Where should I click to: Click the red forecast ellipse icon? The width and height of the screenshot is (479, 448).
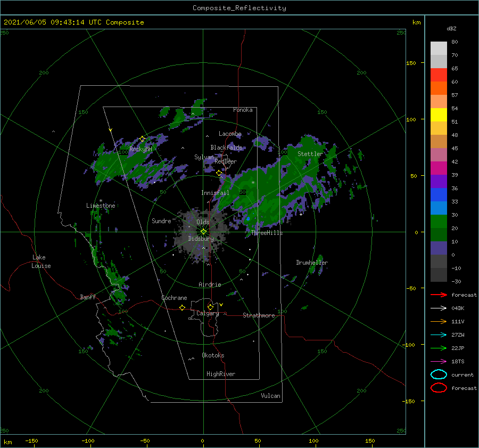(x=439, y=388)
